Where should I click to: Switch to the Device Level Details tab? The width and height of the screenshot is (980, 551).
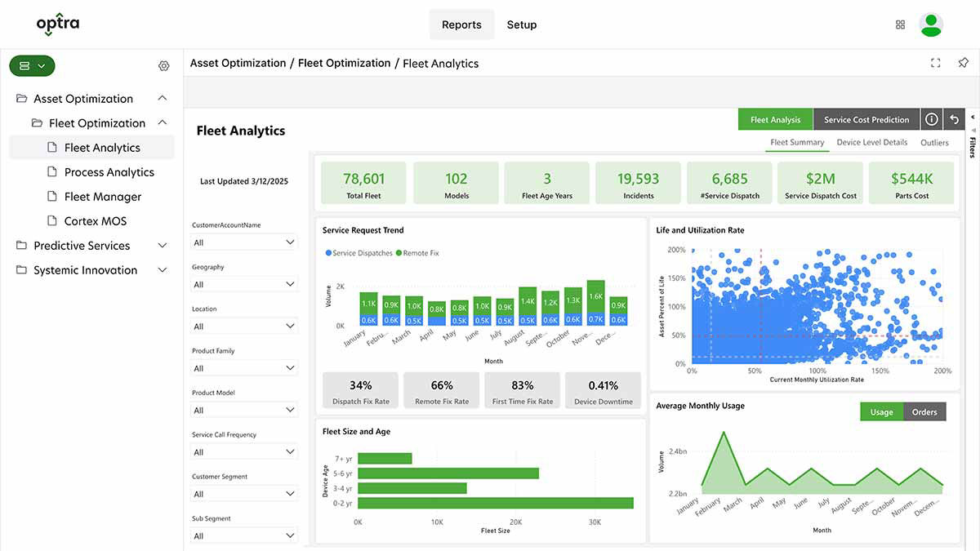872,141
